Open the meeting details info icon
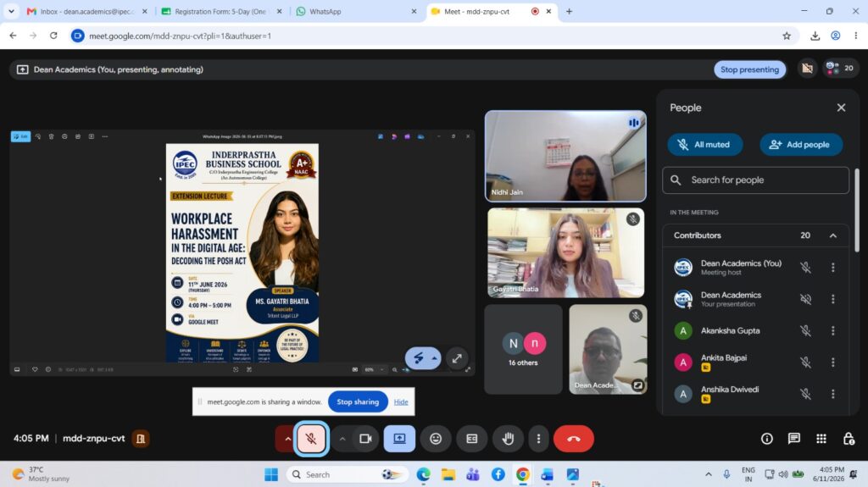The height and width of the screenshot is (487, 868). click(766, 439)
